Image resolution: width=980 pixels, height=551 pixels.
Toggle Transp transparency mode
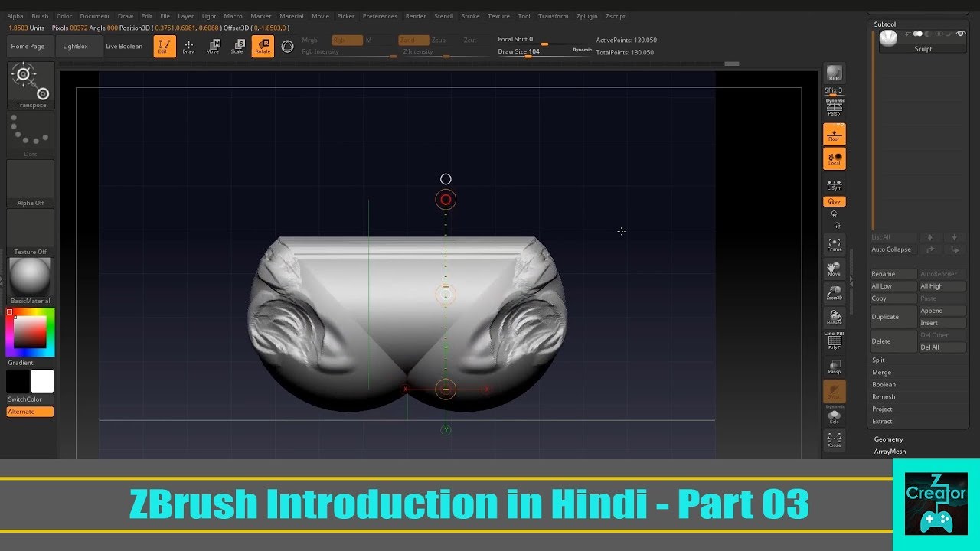coord(835,367)
